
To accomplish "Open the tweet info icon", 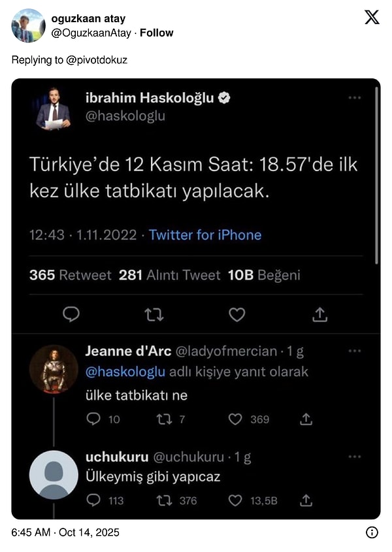I will (372, 532).
